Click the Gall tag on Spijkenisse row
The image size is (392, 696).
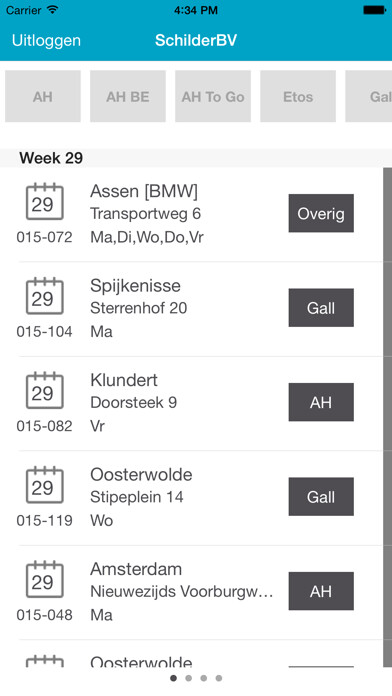321,308
